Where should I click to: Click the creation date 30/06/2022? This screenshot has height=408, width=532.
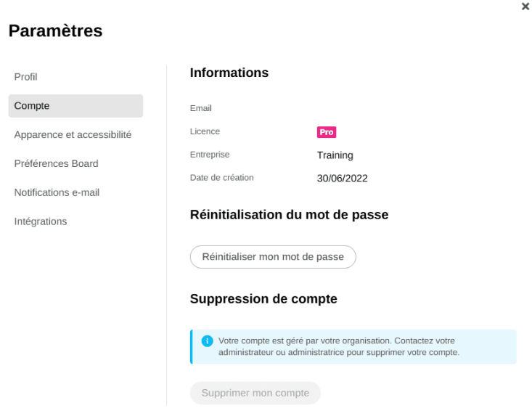click(x=343, y=178)
